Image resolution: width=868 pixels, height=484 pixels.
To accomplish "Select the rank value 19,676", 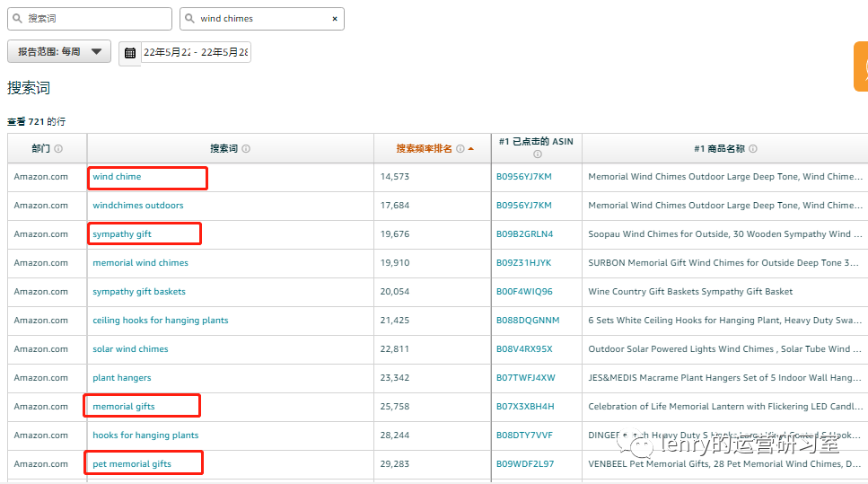I will tap(395, 234).
